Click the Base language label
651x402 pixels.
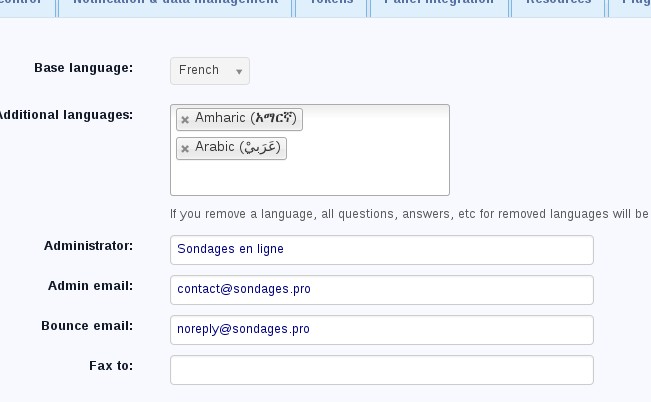pos(83,68)
